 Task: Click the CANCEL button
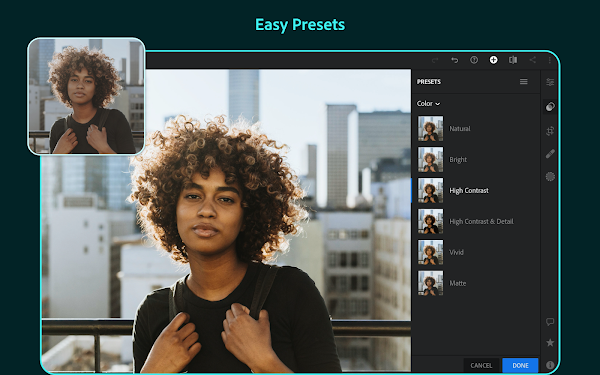tap(481, 365)
